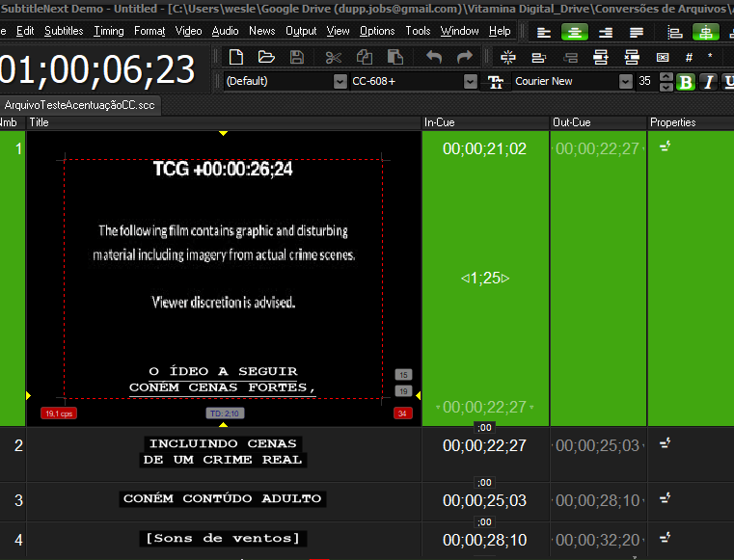Open the Edit menu
Viewport: 734px width, 560px height.
(x=25, y=31)
